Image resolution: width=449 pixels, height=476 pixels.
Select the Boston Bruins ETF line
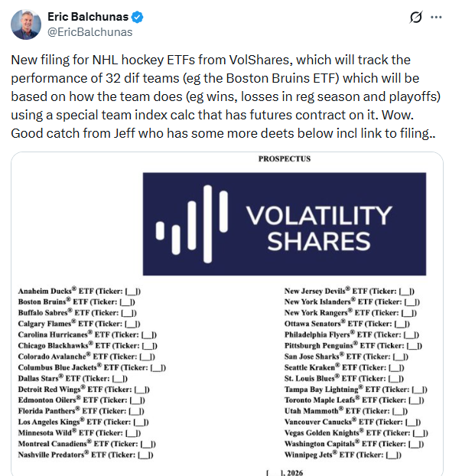[76, 302]
